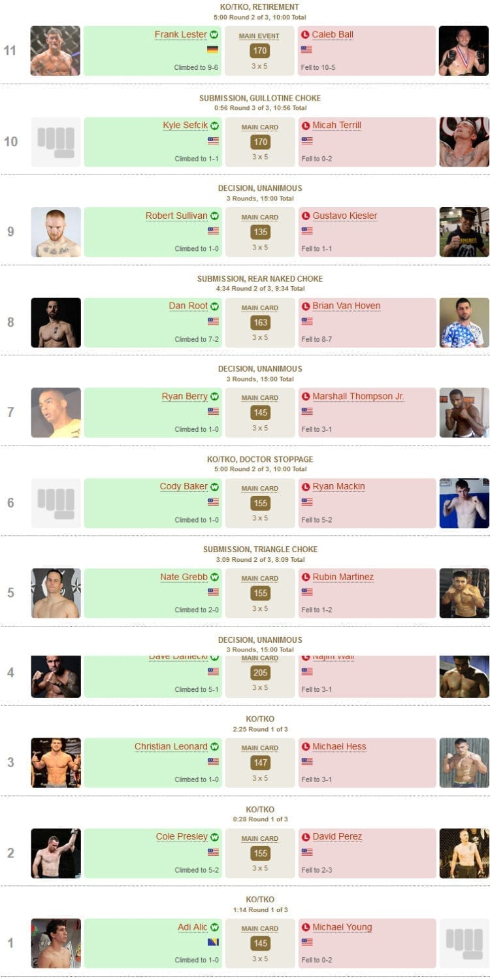490x980 pixels.
Task: Select the 170 weight badge in main event
Action: pos(260,50)
